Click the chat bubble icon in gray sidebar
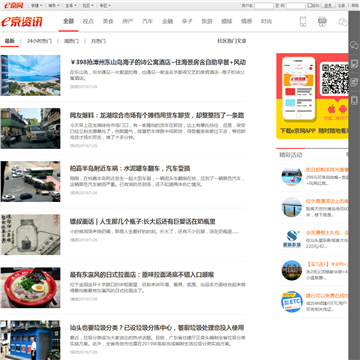This screenshot has width=360, height=360. 354,45
